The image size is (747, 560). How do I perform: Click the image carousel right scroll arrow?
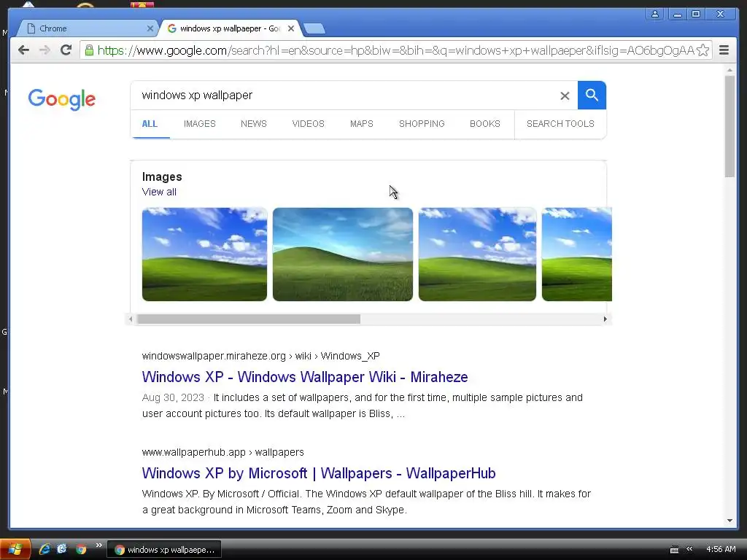(605, 319)
